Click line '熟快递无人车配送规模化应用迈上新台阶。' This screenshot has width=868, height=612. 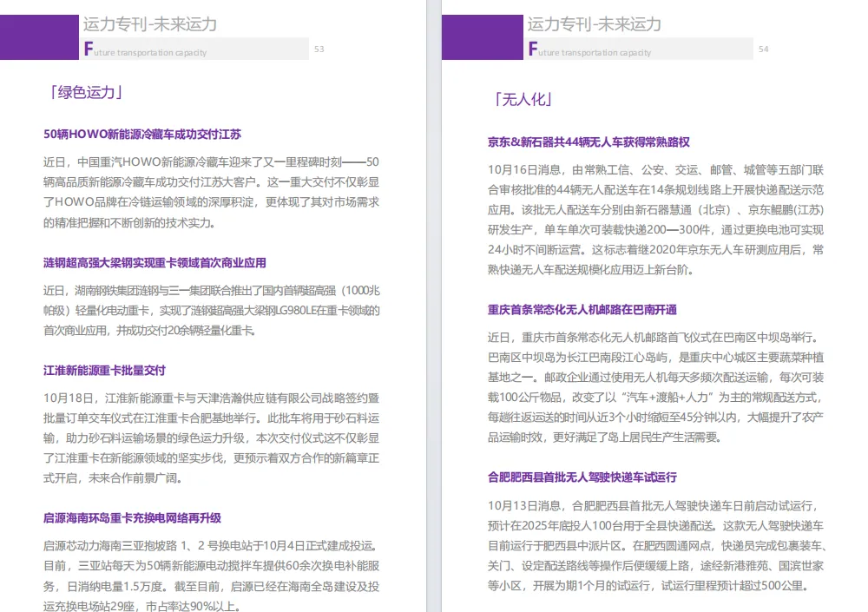point(590,270)
